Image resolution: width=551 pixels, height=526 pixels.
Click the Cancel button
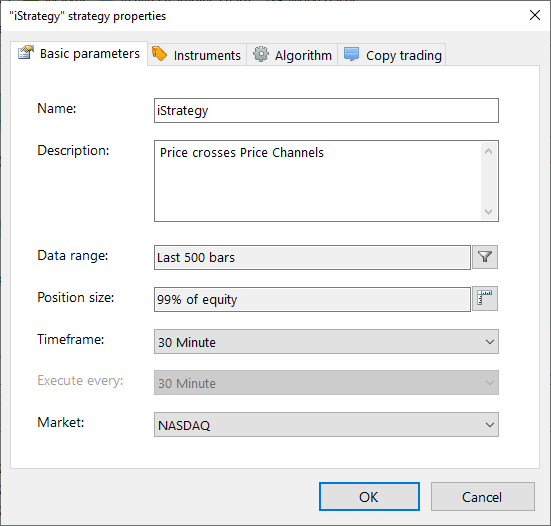coord(483,496)
